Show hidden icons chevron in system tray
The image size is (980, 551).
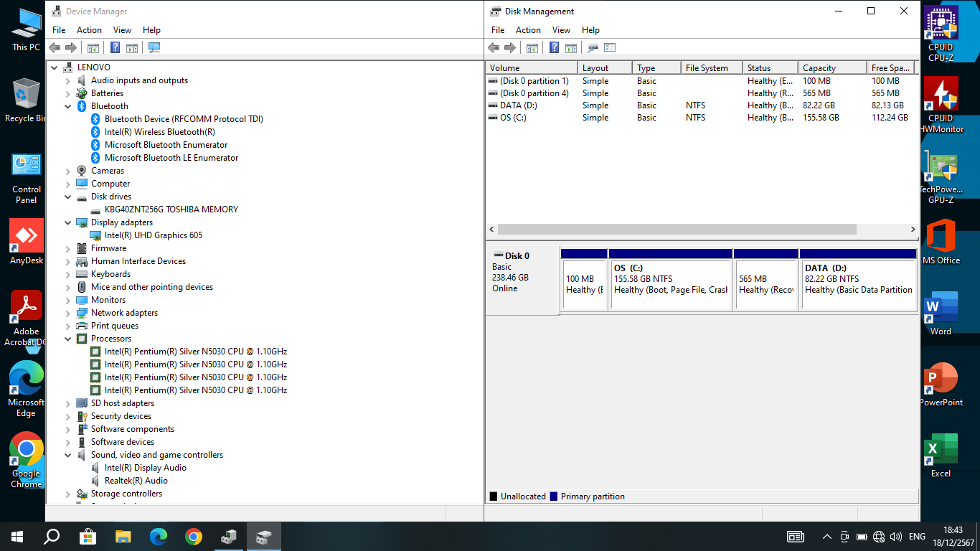(x=826, y=537)
